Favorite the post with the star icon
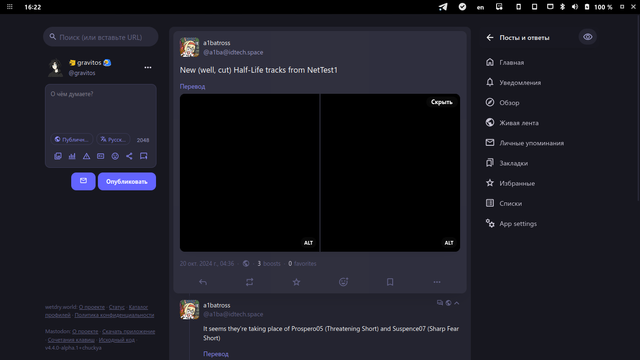The width and height of the screenshot is (640, 360). (x=296, y=282)
